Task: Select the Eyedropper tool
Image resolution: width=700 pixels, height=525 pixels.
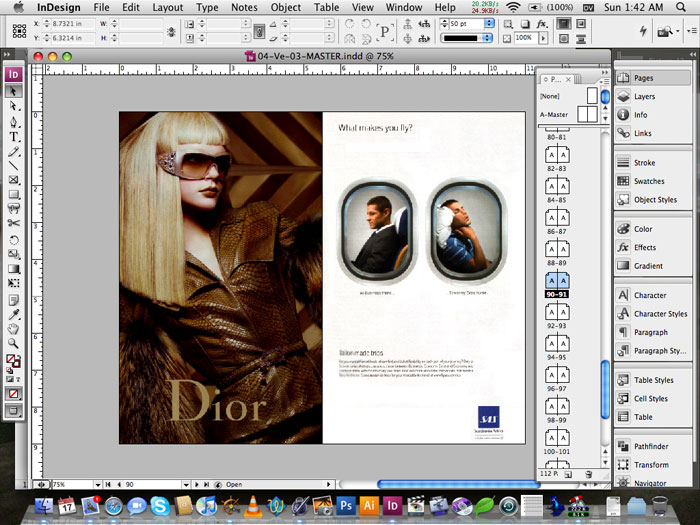Action: coord(14,313)
